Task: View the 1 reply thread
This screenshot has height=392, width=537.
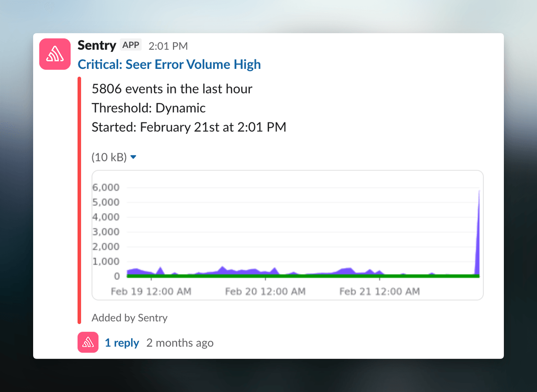Action: point(122,342)
